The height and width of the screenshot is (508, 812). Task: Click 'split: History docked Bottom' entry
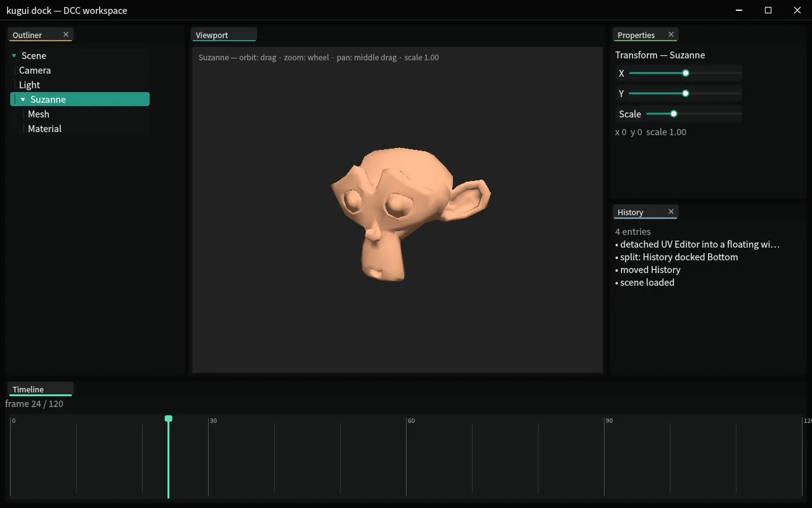[676, 257]
